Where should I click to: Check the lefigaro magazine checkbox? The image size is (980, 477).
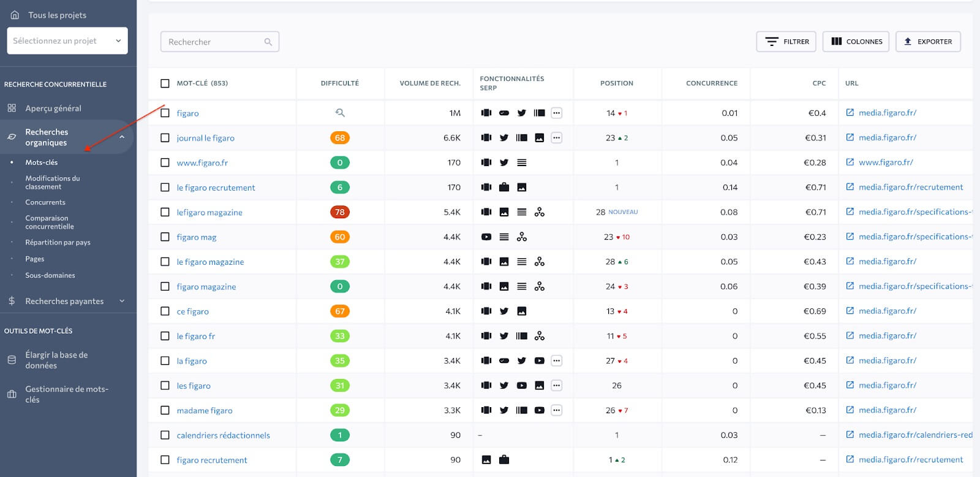(165, 212)
